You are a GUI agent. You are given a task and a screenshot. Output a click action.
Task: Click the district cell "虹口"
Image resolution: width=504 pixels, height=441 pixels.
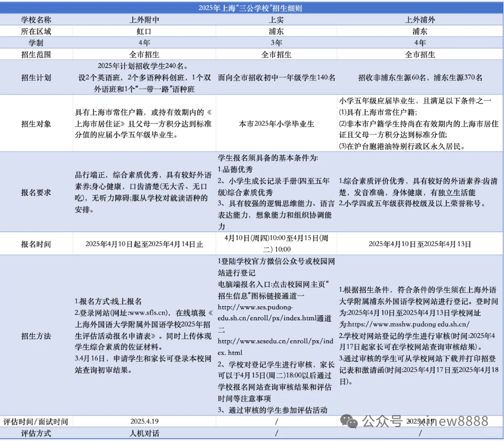pos(144,31)
